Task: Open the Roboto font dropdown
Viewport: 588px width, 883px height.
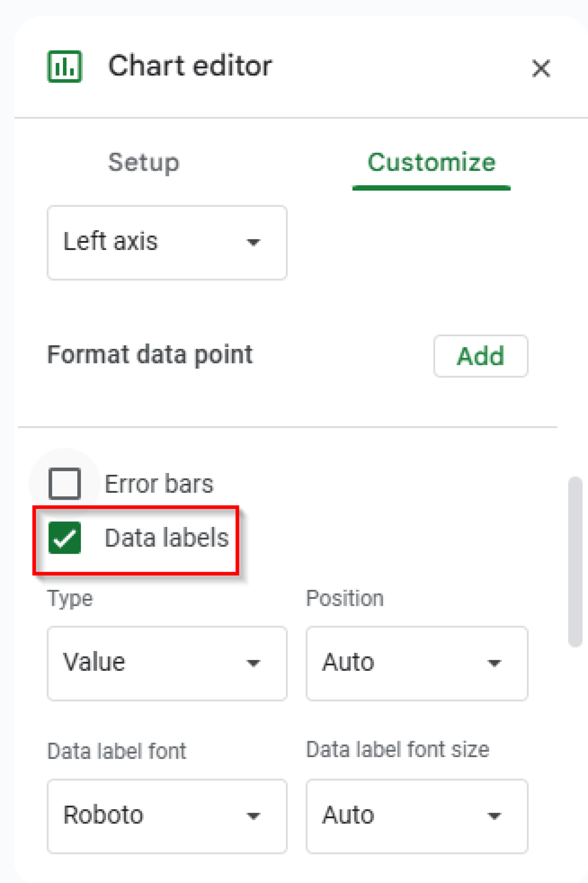Action: [x=167, y=816]
